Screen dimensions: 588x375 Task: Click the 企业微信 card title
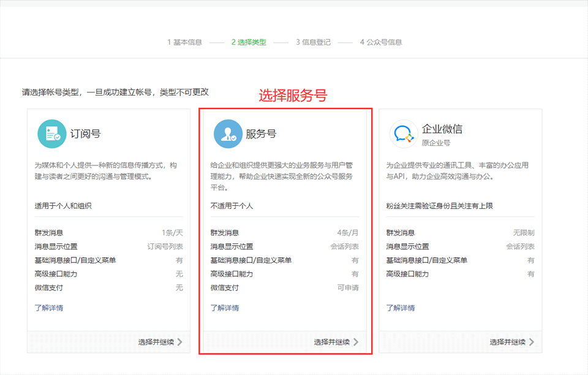(442, 129)
